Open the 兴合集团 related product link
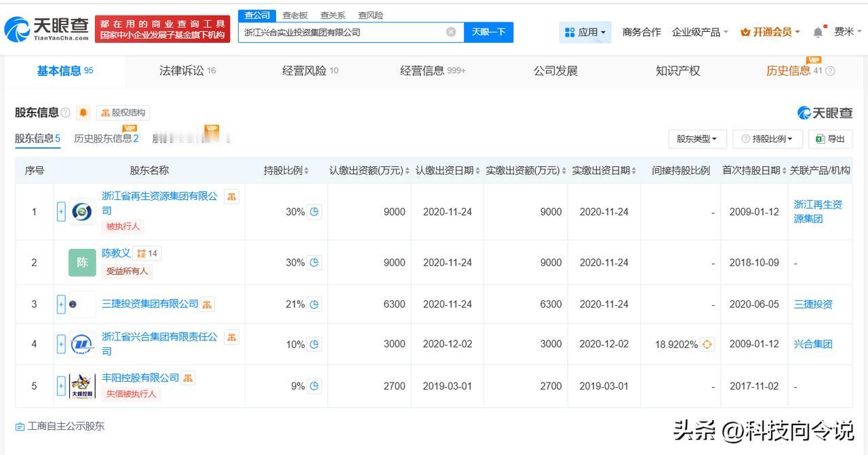Viewport: 868px width, 455px height. [813, 344]
